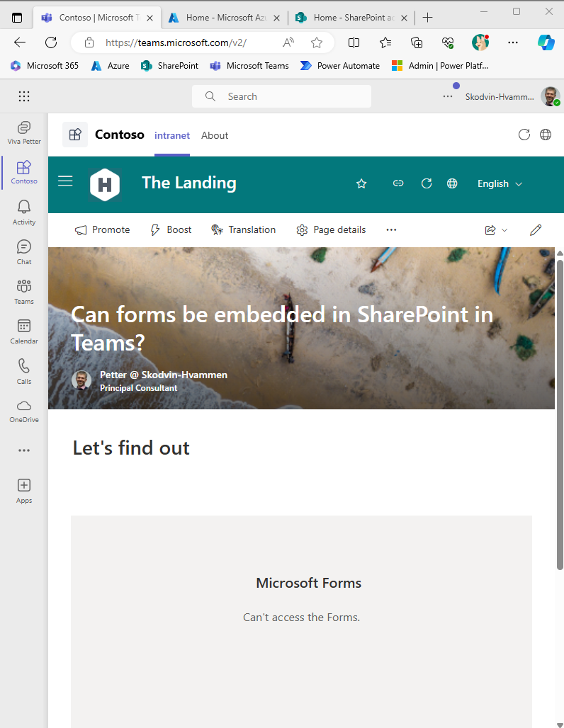Open Calls in Teams sidebar
This screenshot has height=728, width=564.
point(24,371)
